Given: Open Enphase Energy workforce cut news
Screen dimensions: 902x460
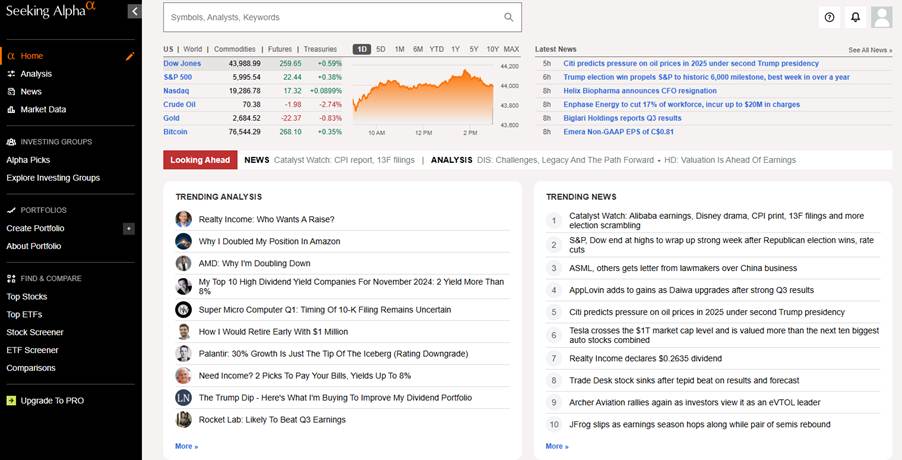Looking at the screenshot, I should [x=682, y=105].
